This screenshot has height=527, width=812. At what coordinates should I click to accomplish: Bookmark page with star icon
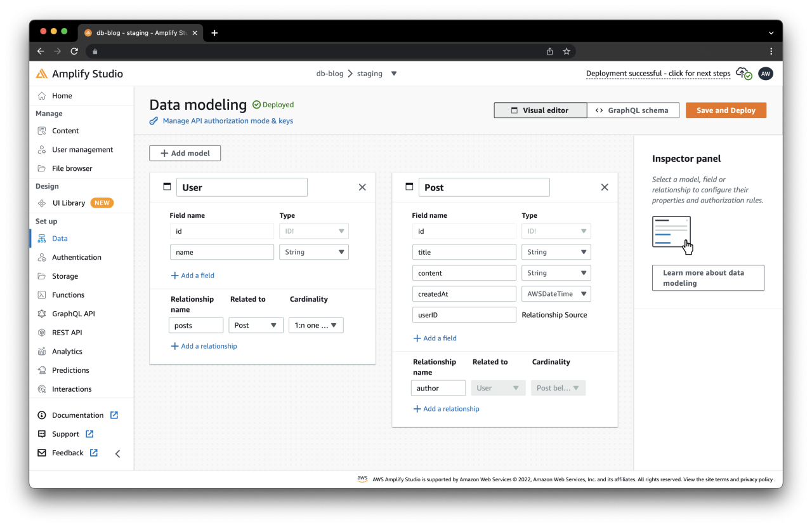tap(566, 51)
